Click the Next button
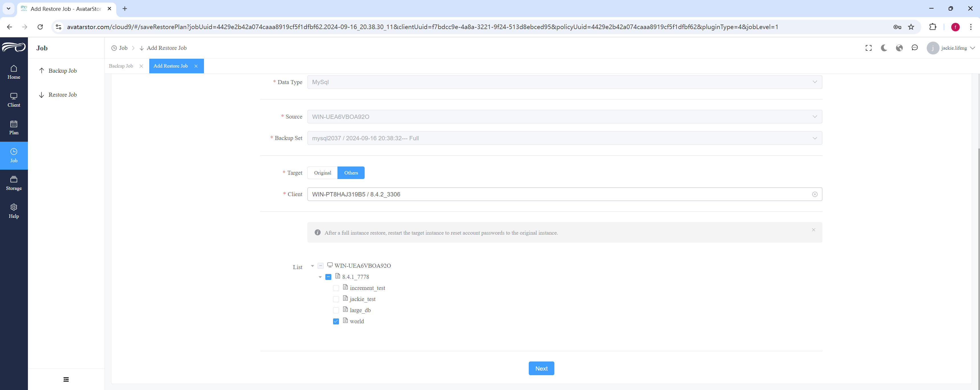 pyautogui.click(x=541, y=368)
